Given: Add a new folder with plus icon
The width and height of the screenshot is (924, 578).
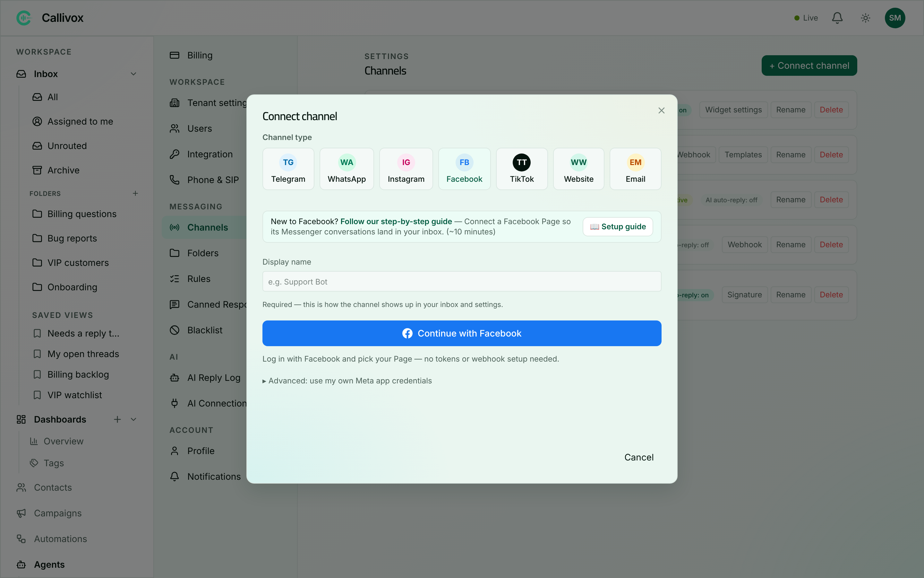Looking at the screenshot, I should (x=135, y=193).
